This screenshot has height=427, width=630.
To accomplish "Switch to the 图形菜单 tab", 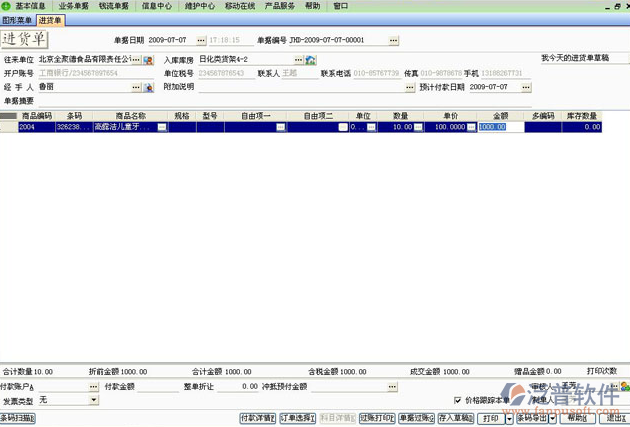I will point(18,19).
